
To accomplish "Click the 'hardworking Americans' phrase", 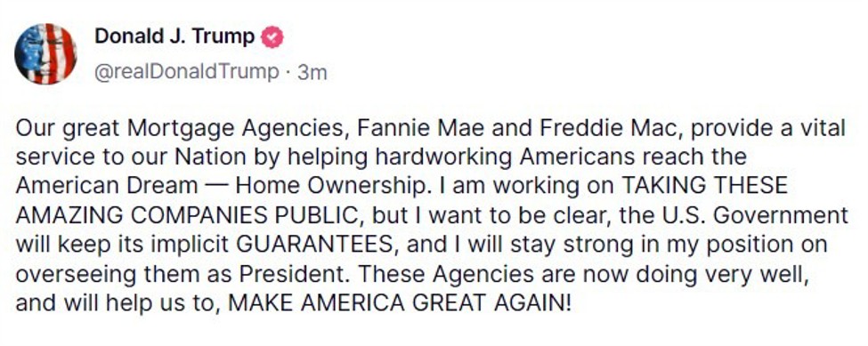I will [x=473, y=157].
